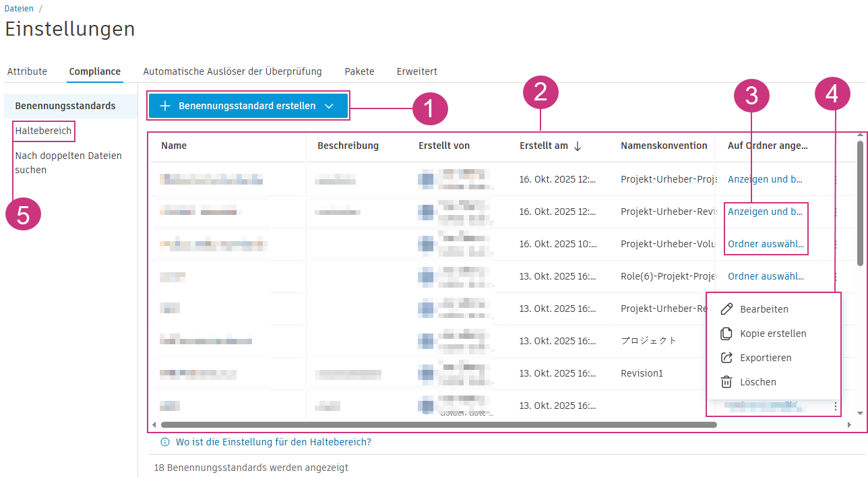Click the Benennungsstandard erstellen button label

[247, 106]
